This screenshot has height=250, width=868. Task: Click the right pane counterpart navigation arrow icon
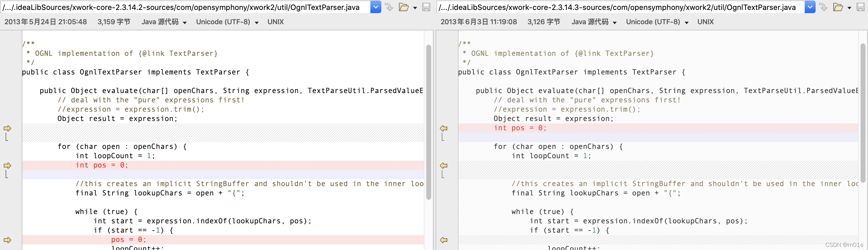(824, 7)
